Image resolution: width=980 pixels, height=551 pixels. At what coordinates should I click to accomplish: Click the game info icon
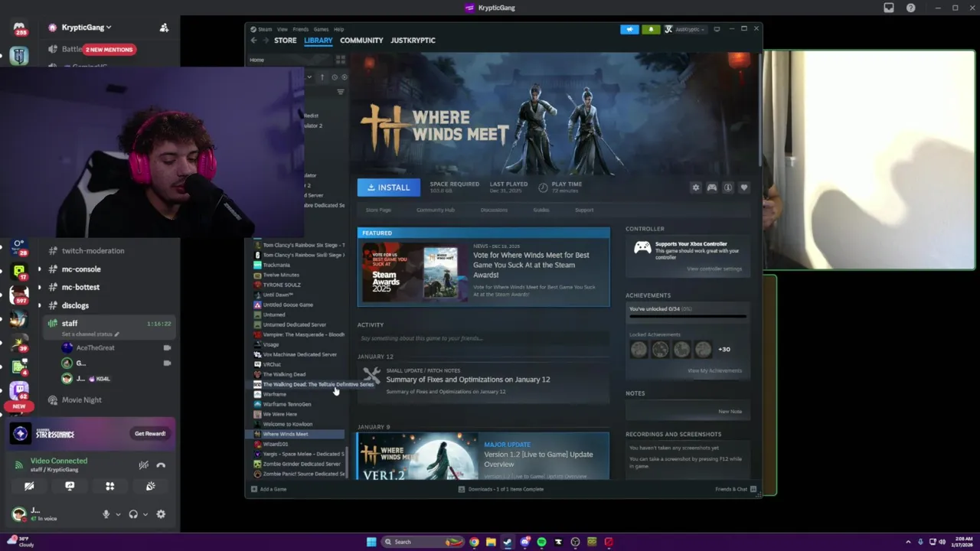coord(728,187)
